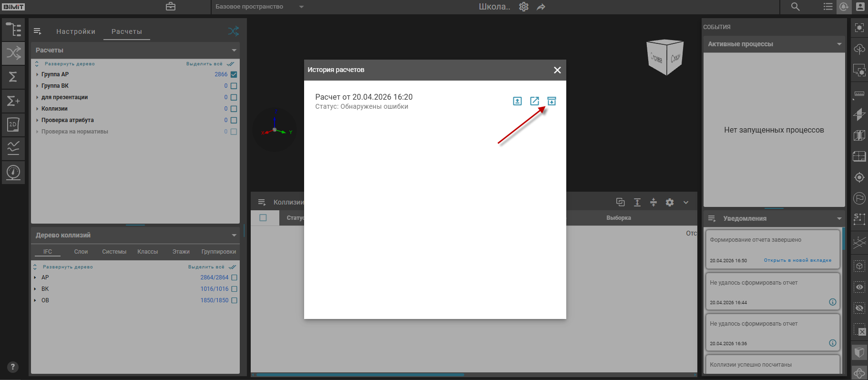Click the project settings gear next to Школа

(x=524, y=7)
